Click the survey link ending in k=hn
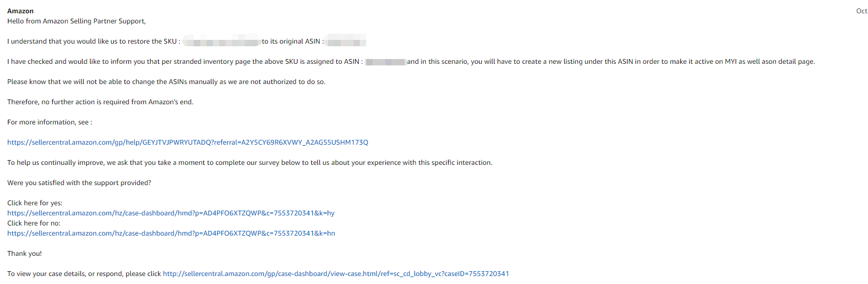 click(171, 233)
